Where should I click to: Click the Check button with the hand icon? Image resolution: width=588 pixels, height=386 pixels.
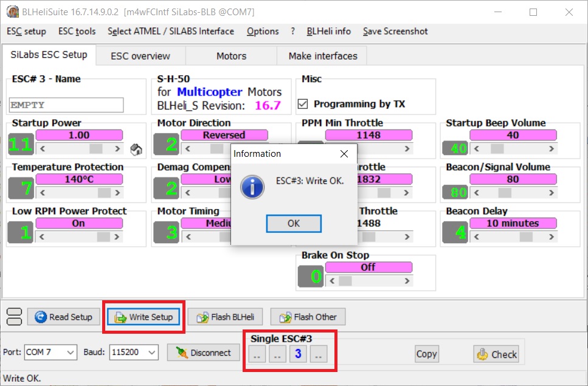pos(497,354)
